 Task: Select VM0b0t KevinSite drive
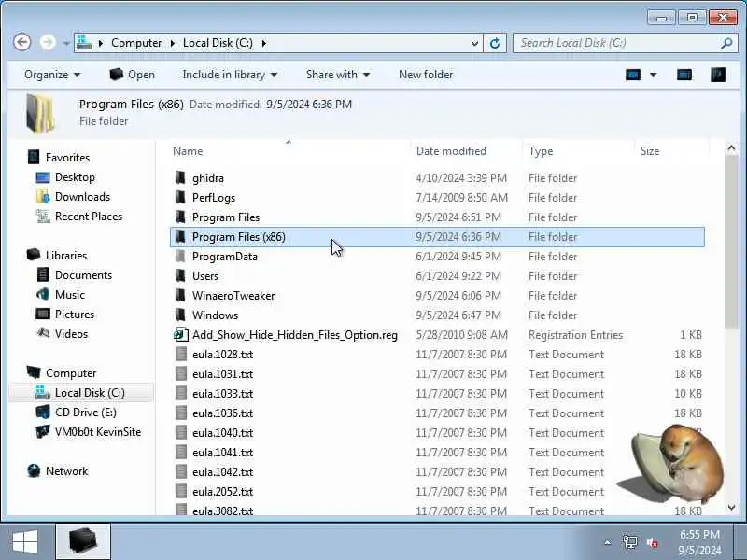(98, 432)
